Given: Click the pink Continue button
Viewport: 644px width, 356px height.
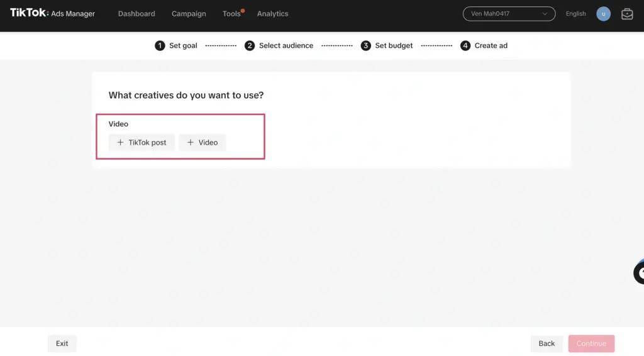Looking at the screenshot, I should (591, 343).
